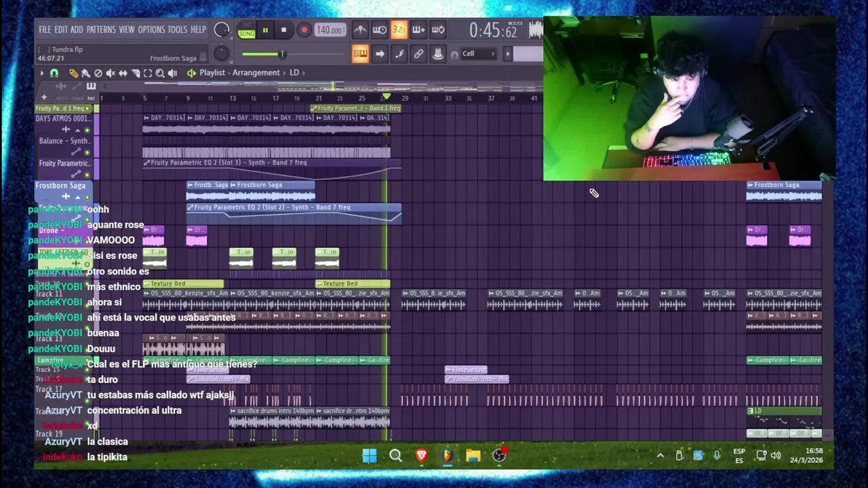Open the OPTIONS menu
This screenshot has width=868, height=488.
pyautogui.click(x=151, y=30)
